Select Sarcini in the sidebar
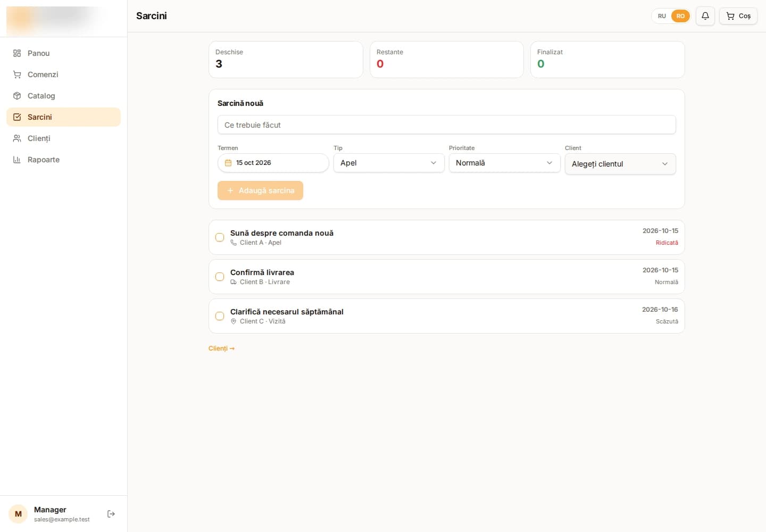Screen dimensions: 766x532 pyautogui.click(x=63, y=117)
